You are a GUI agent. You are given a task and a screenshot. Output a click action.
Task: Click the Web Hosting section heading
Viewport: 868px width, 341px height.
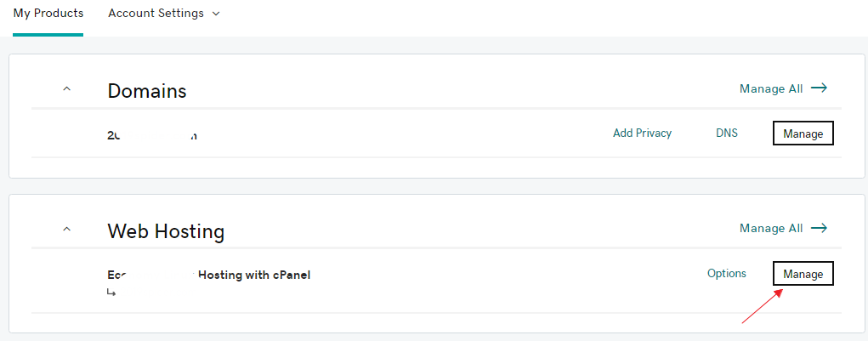pos(166,230)
